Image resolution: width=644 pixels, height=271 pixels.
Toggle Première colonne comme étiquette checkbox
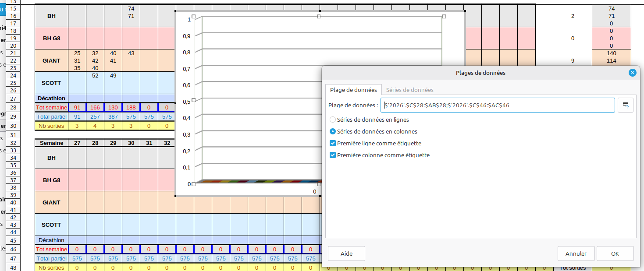click(333, 155)
